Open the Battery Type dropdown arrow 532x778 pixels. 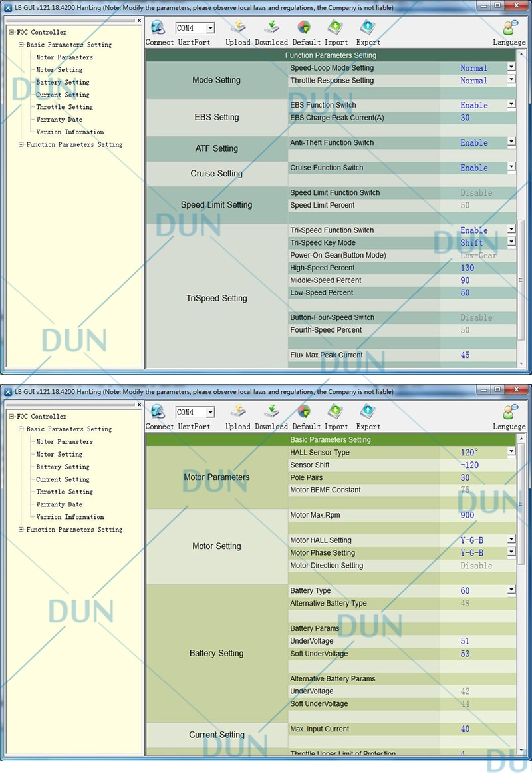(511, 590)
